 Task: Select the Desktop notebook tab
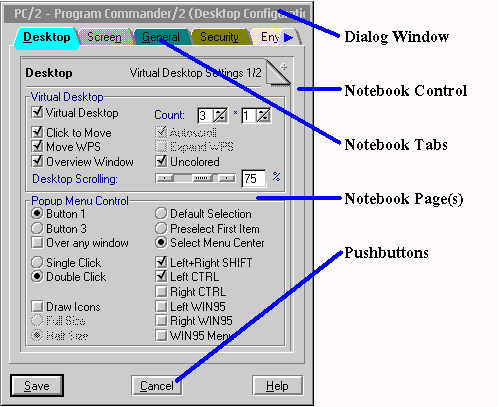[47, 38]
